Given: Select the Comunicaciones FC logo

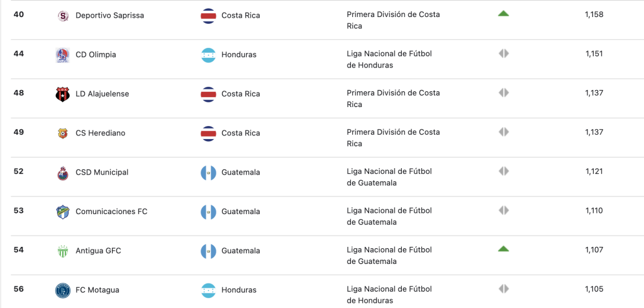Looking at the screenshot, I should click(x=62, y=212).
